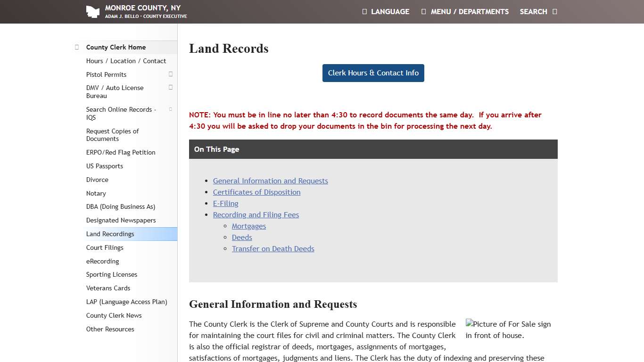Open the E-Filing link
This screenshot has width=644, height=362.
225,203
